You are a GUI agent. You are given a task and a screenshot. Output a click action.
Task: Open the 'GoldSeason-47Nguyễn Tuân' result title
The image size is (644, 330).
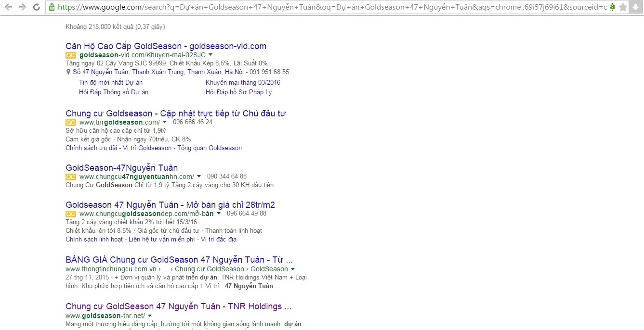coord(122,168)
